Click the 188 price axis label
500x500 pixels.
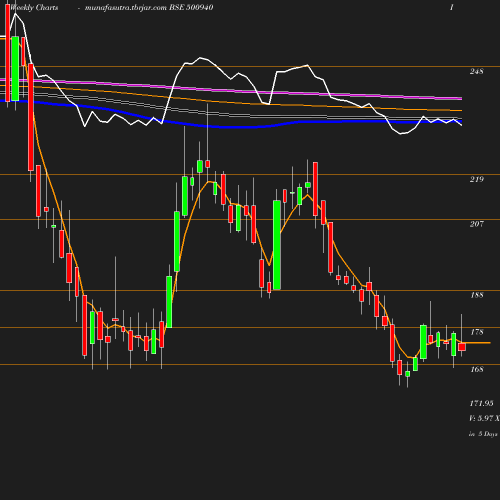tap(476, 295)
